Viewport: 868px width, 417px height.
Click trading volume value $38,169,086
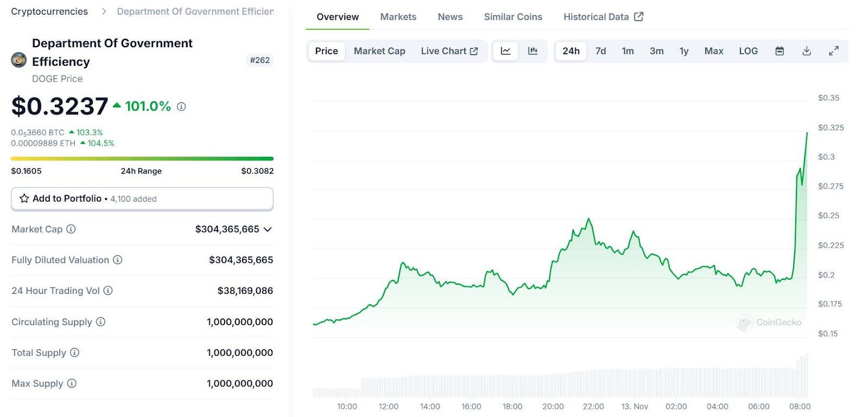pos(245,291)
